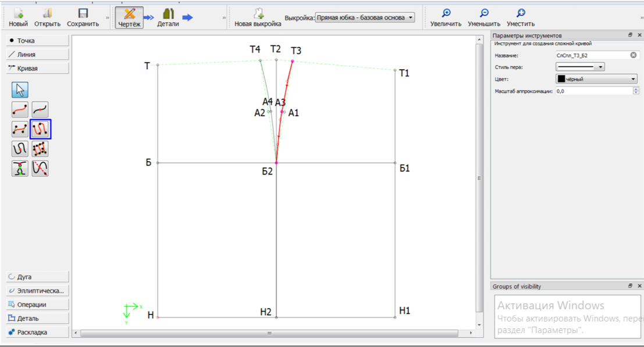Select the black curve segment tool beside it
The width and height of the screenshot is (644, 347).
point(40,109)
